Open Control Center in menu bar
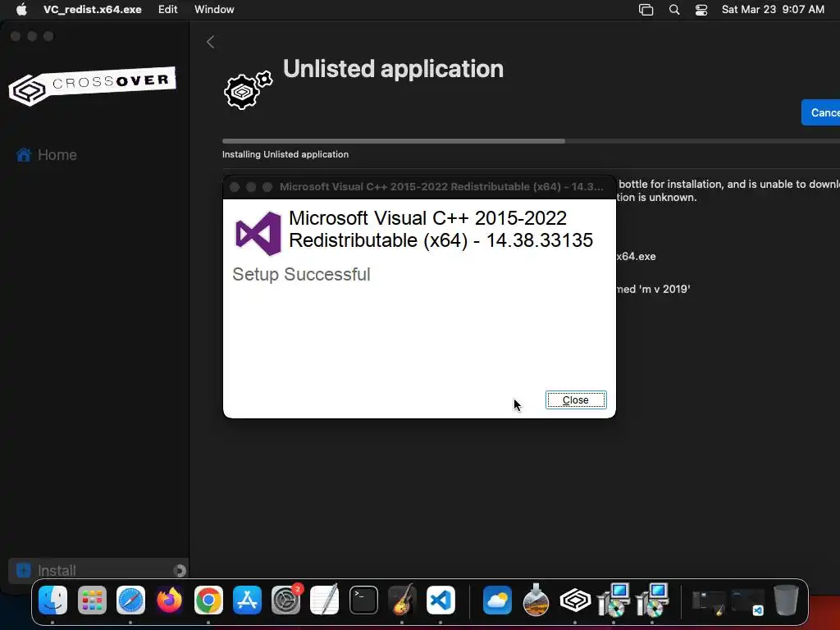This screenshot has width=840, height=630. [701, 10]
